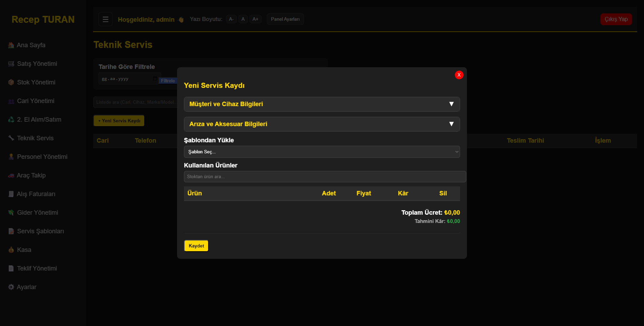Expand Müşteri ve Cihaz Bilgileri section
The image size is (644, 326).
(322, 104)
